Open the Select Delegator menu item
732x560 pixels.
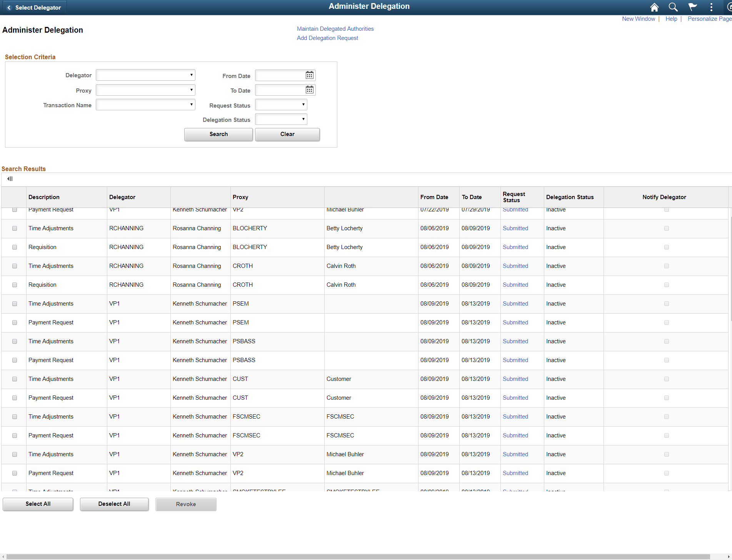point(38,7)
